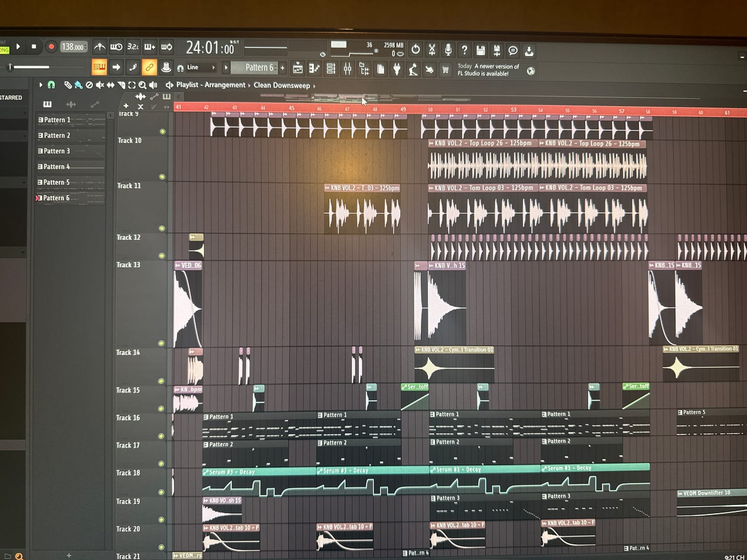747x560 pixels.
Task: Open the audio editor scissors icon
Action: pos(432,49)
